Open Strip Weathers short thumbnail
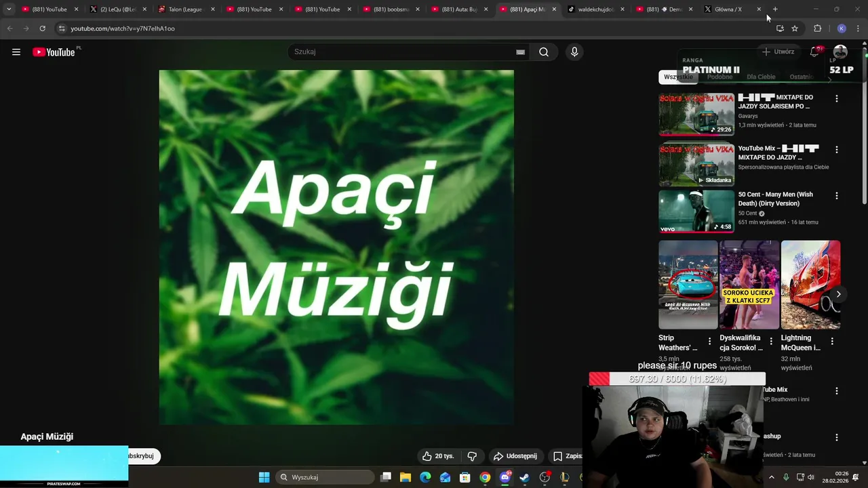 [688, 285]
